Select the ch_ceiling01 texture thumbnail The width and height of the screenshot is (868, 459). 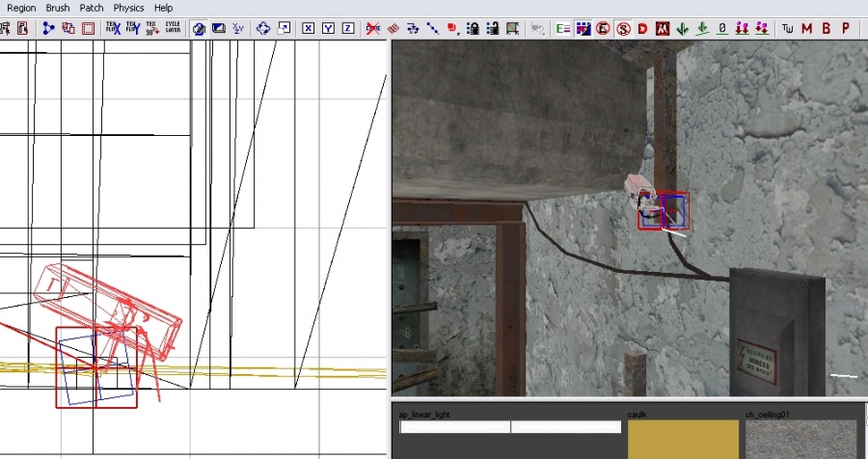click(x=800, y=439)
